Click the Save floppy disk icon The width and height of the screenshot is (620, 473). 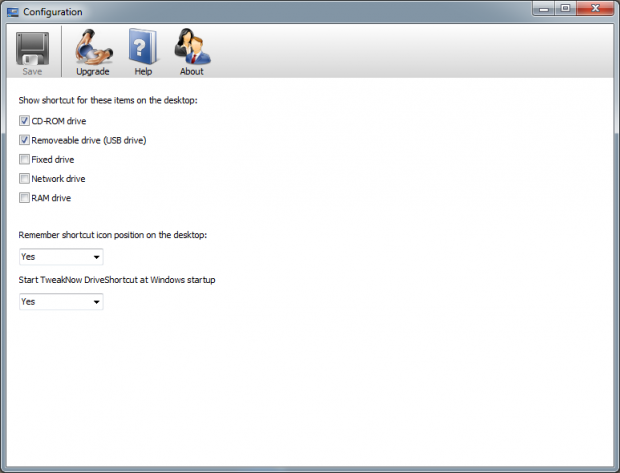[32, 49]
